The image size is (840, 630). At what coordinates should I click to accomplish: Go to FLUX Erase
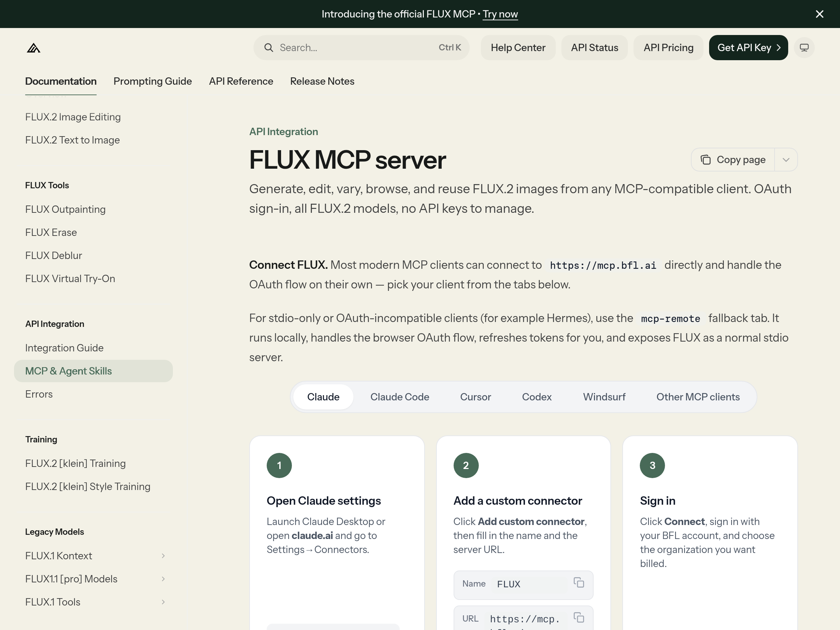(x=51, y=232)
